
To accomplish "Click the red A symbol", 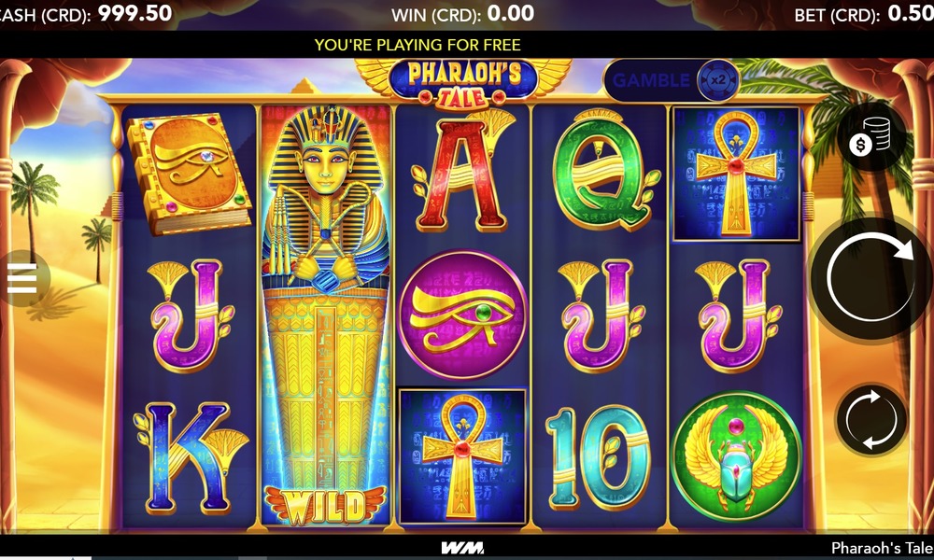I will click(462, 174).
